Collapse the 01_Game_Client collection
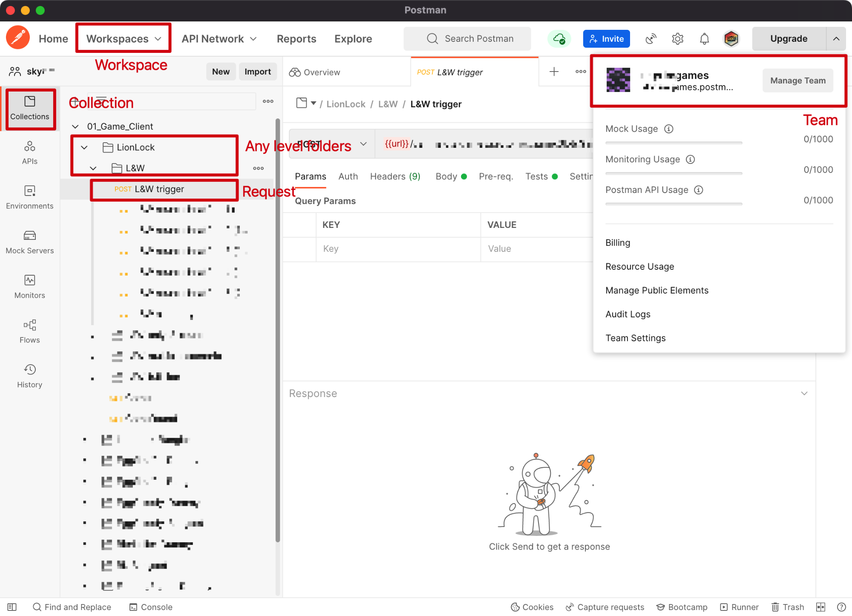The image size is (852, 616). (75, 127)
